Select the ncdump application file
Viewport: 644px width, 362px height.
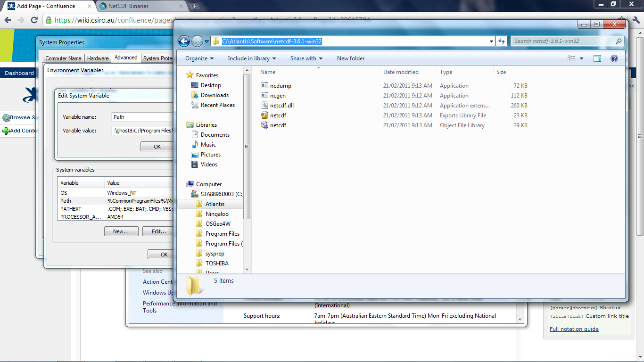coord(281,86)
